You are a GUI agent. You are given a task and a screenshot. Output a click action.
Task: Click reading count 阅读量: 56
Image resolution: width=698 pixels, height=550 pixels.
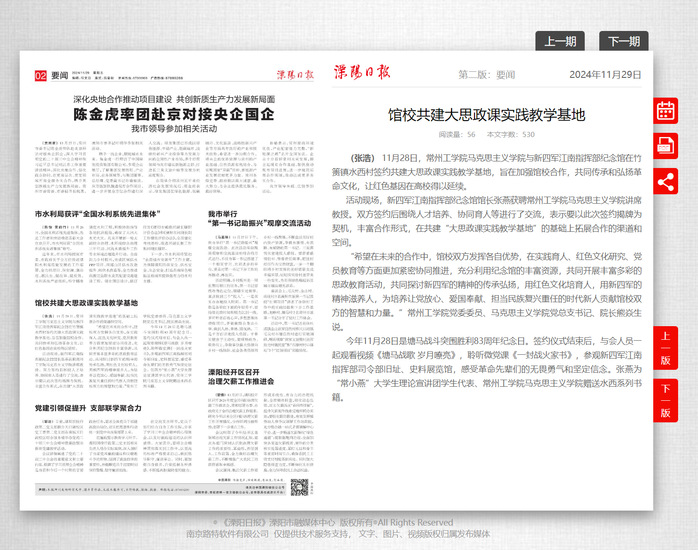457,134
